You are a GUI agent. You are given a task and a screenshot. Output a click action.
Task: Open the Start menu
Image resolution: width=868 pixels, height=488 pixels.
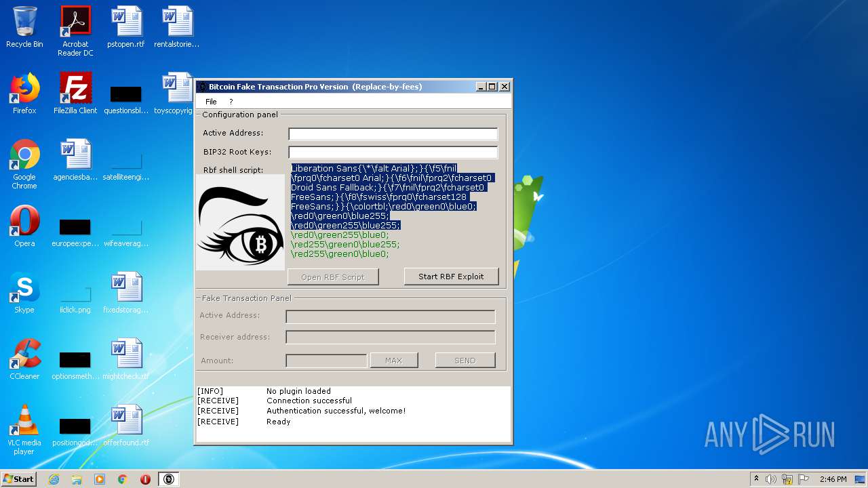[19, 479]
